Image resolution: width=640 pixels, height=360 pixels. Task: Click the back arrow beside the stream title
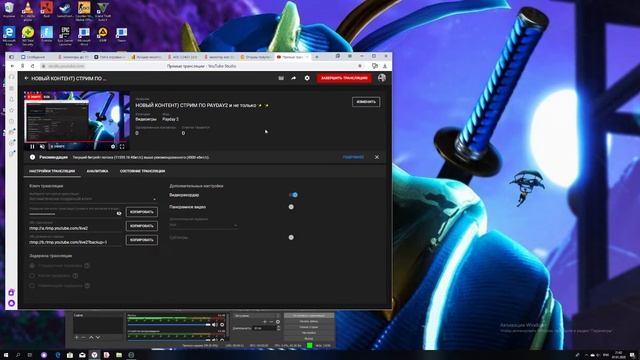coord(27,78)
